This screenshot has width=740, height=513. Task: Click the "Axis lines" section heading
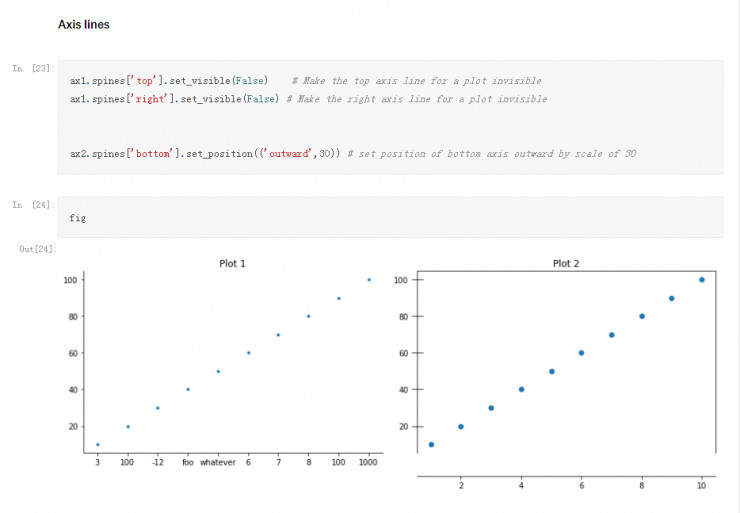[84, 24]
